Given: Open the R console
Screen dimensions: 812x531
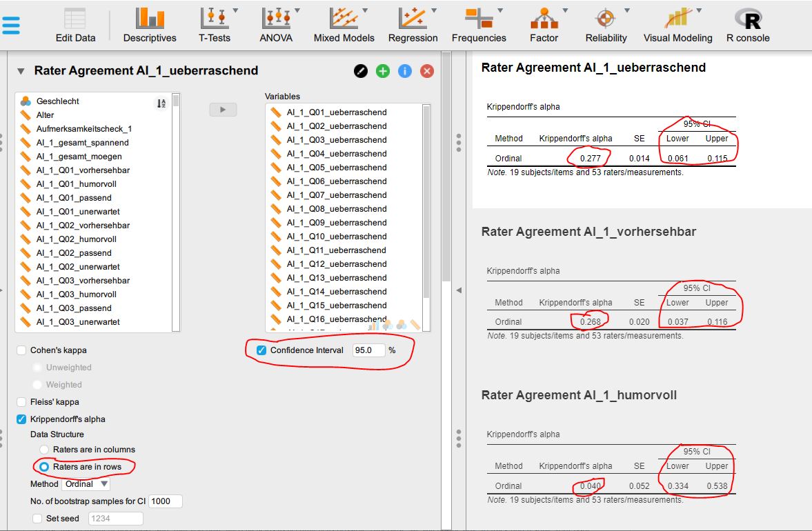Looking at the screenshot, I should [x=747, y=21].
